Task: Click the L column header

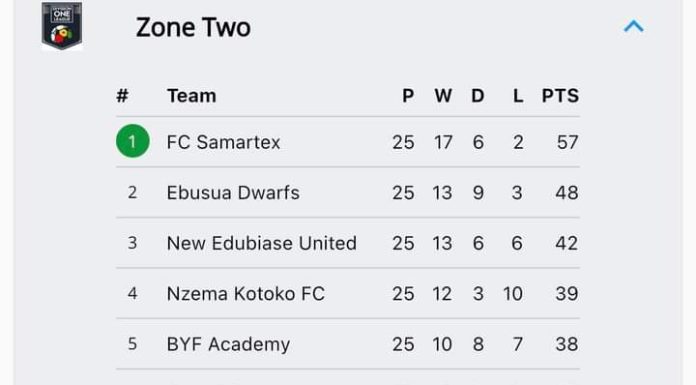Action: click(x=518, y=96)
